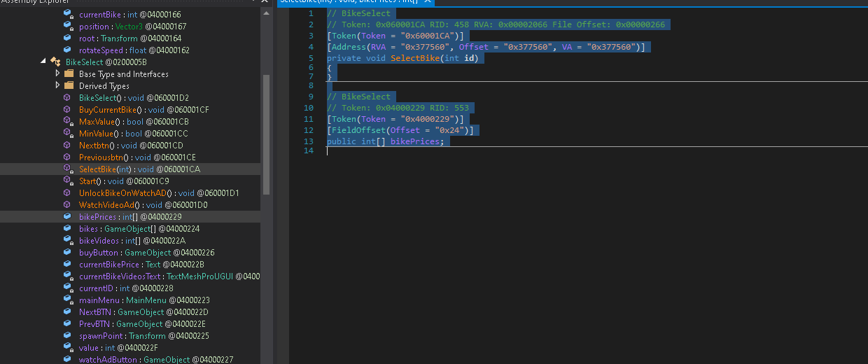Click the buyButton field icon
Screen dimensions: 868x364
(x=68, y=253)
